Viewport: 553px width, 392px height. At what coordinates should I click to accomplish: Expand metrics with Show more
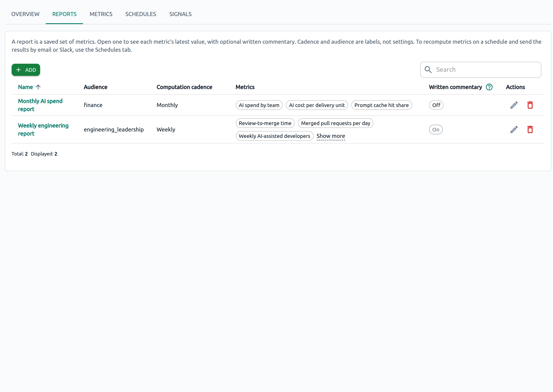click(331, 136)
